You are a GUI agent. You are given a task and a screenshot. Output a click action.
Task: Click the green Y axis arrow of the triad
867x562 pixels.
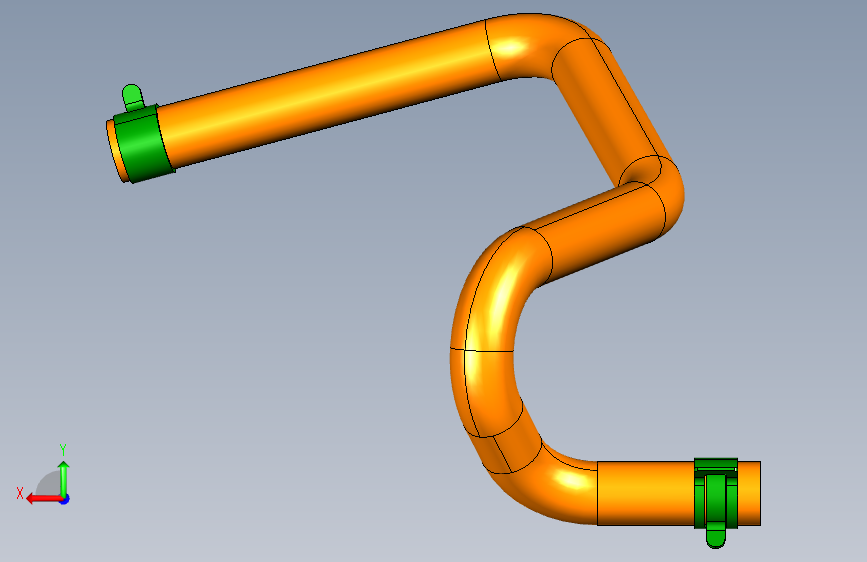tap(64, 479)
